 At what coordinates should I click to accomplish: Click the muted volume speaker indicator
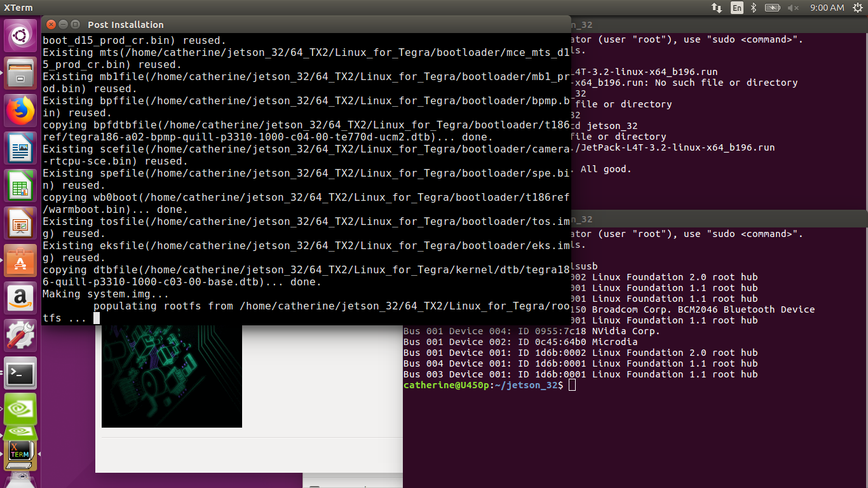[x=793, y=8]
